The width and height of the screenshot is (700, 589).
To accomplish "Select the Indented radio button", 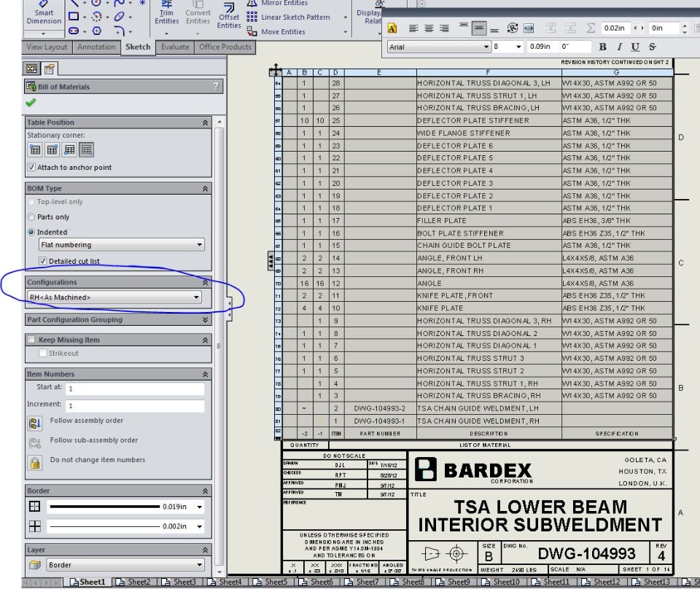I will point(31,232).
